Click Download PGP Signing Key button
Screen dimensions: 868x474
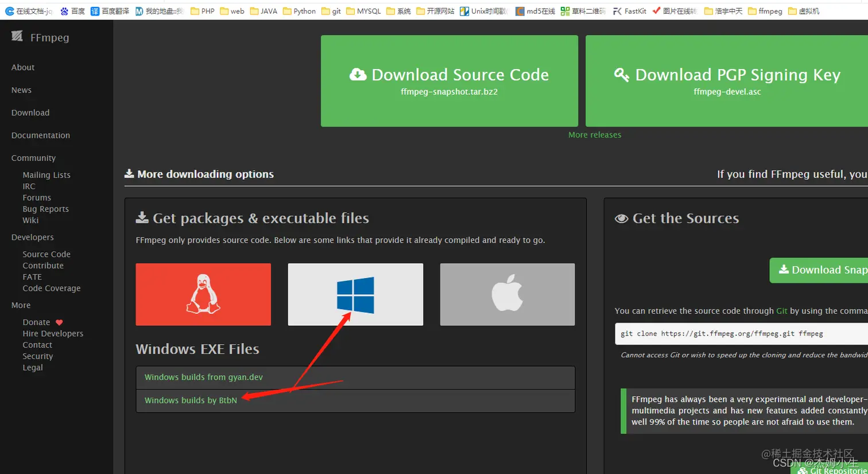coord(727,81)
